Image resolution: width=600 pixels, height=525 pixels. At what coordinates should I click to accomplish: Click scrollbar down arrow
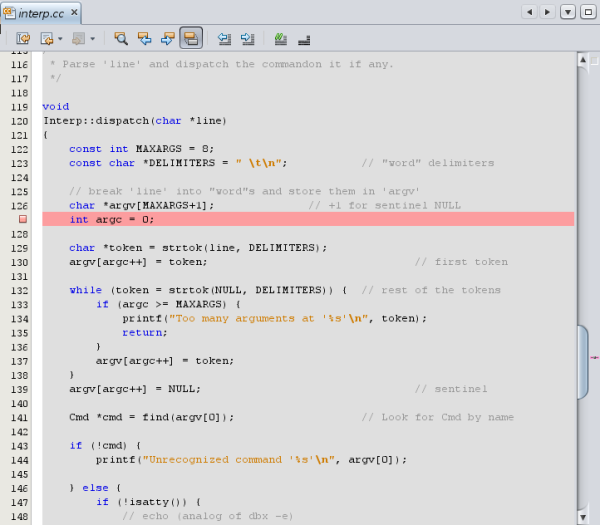(582, 517)
